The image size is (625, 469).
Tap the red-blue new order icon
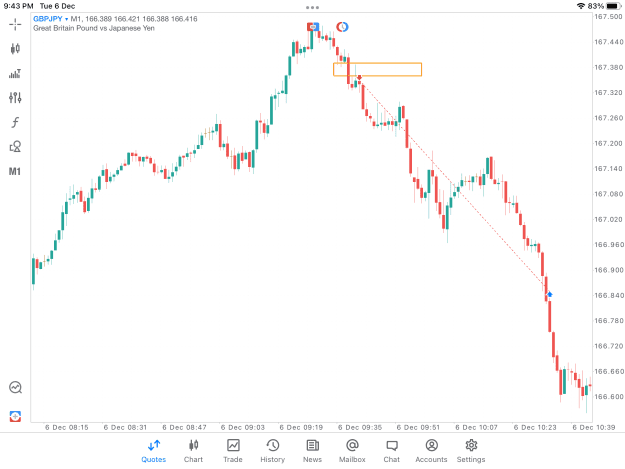[15, 416]
